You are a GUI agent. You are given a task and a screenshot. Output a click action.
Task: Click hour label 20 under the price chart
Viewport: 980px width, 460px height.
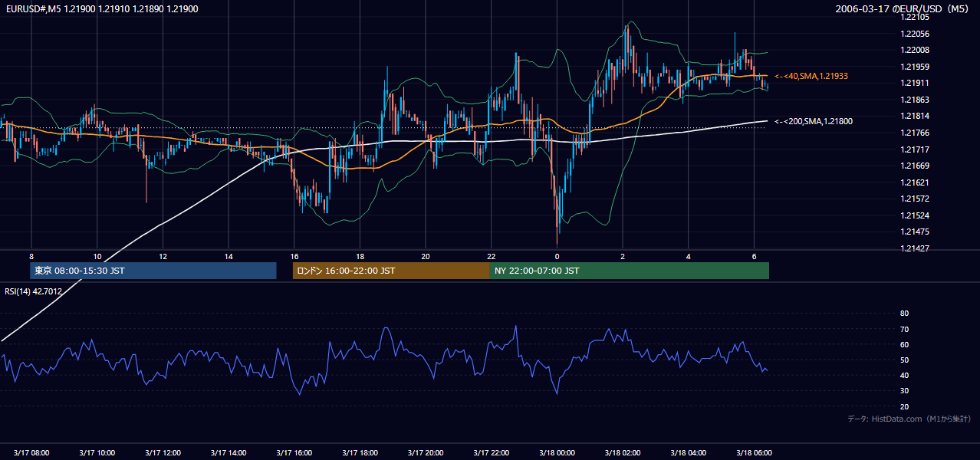[x=426, y=256]
